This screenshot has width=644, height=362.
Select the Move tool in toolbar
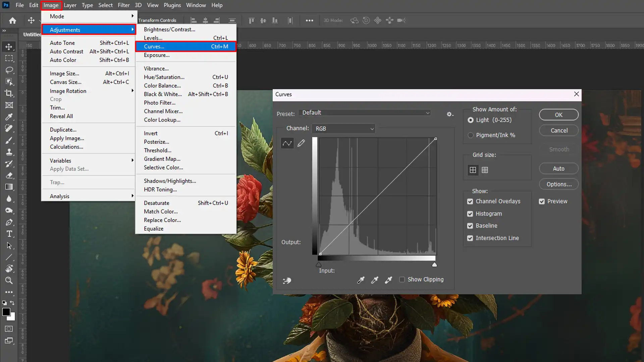pos(9,47)
